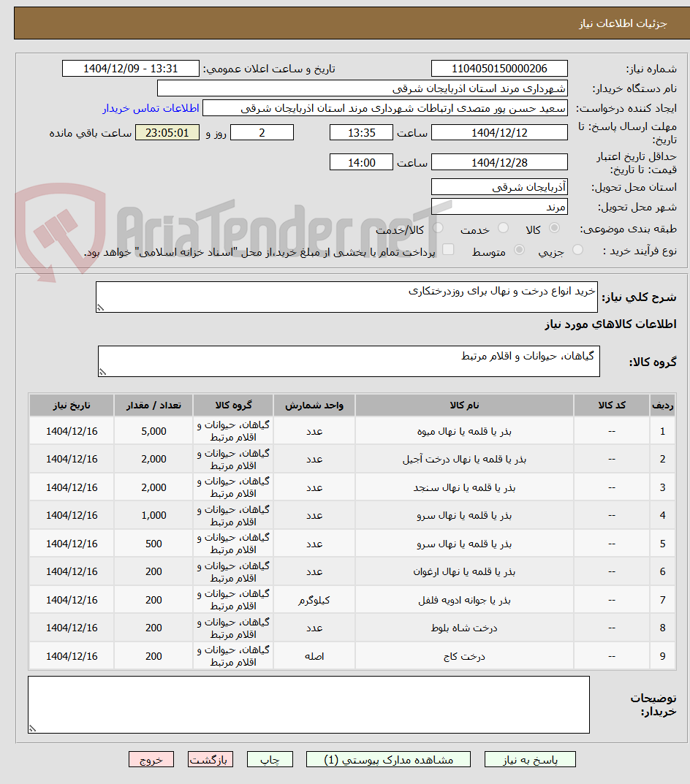
Task: Open اطلاعات تماس خریدار link
Action: pyautogui.click(x=151, y=108)
